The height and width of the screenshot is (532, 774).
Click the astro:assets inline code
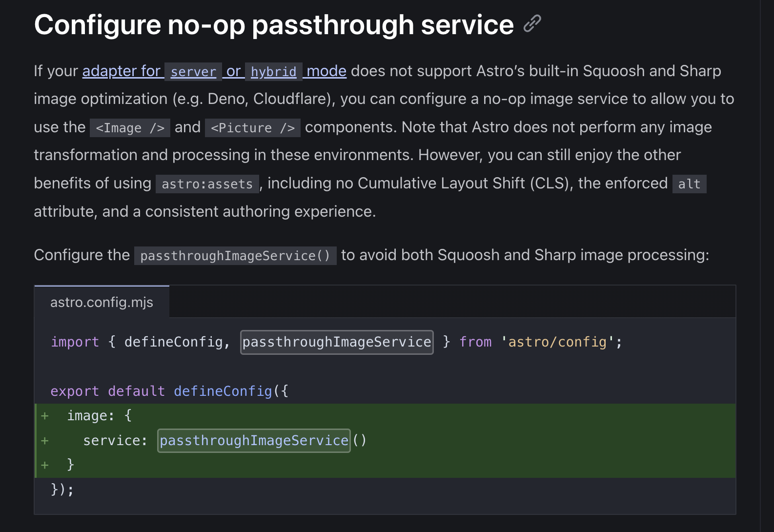[x=207, y=184]
